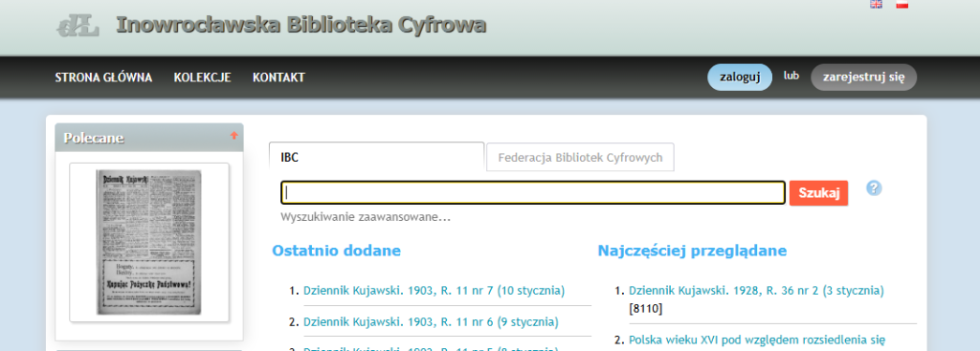Image resolution: width=980 pixels, height=351 pixels.
Task: Click the library logo icon in header
Action: click(78, 26)
